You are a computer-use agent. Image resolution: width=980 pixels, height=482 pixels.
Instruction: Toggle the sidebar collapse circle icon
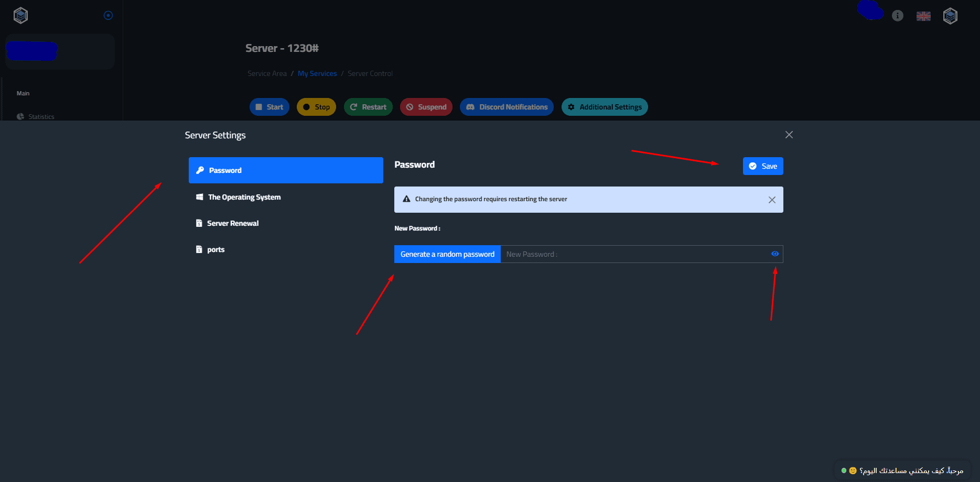coord(108,15)
